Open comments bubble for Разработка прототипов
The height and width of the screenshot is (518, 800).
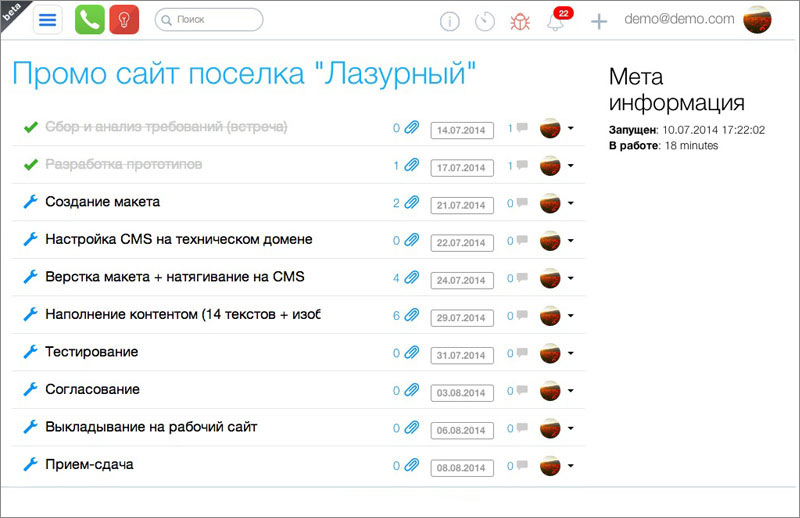[x=521, y=166]
